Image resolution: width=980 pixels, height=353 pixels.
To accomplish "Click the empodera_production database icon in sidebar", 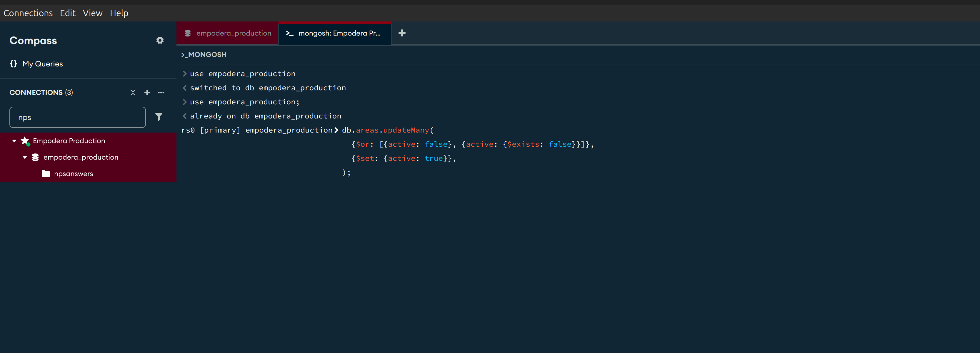I will point(35,157).
